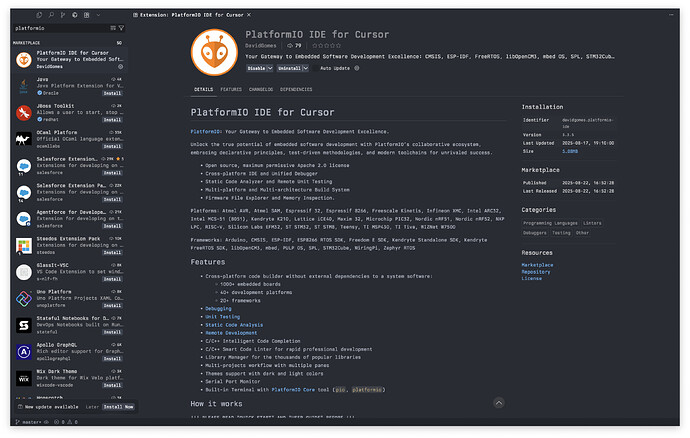Viewport: 690px width, 438px height.
Task: Open manage gear for PlatformIO IDE list item
Action: pos(121,66)
